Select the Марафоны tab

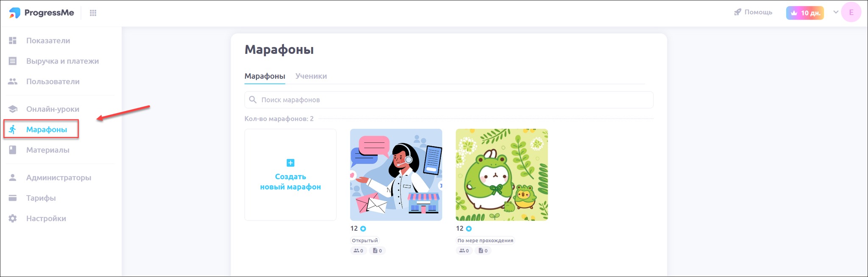265,76
